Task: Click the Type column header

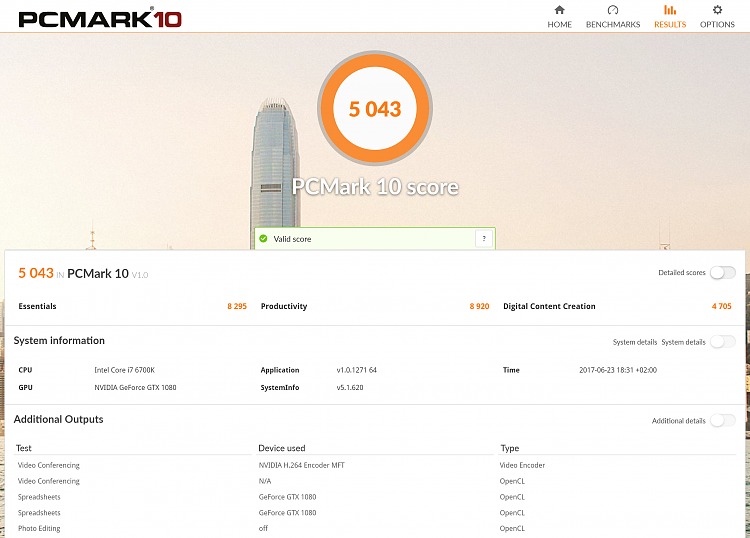Action: [x=509, y=449]
